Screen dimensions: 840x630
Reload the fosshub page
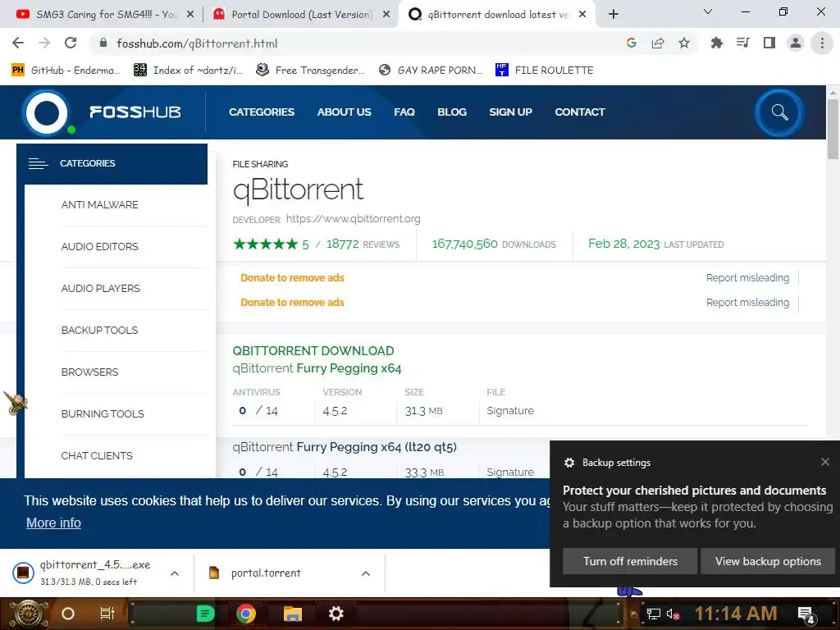point(71,43)
